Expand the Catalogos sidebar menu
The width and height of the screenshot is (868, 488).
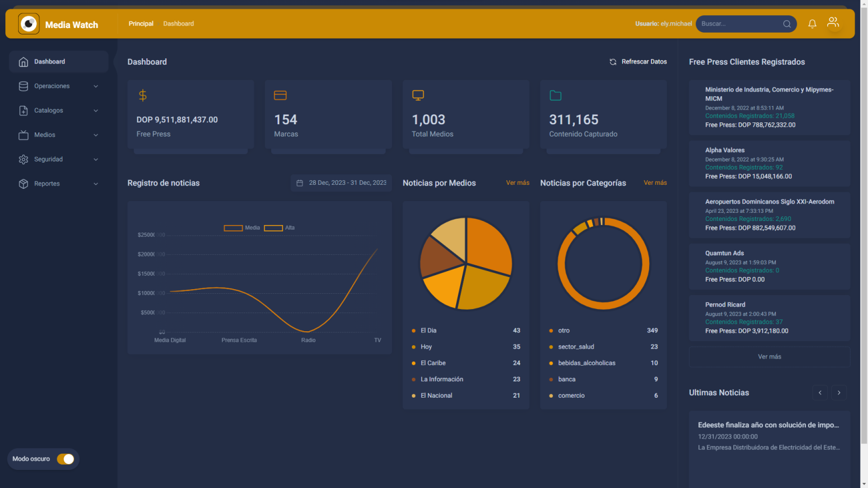[x=58, y=111]
